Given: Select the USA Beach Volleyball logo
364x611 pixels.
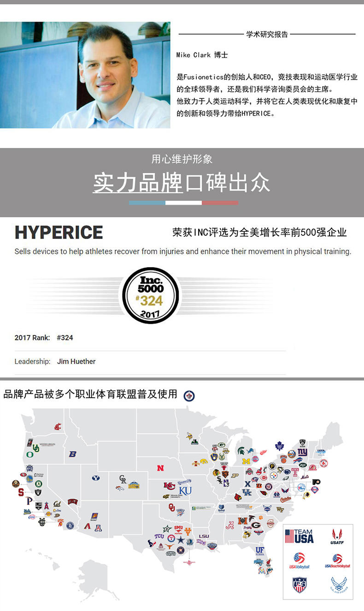Looking at the screenshot, I should coord(338,560).
